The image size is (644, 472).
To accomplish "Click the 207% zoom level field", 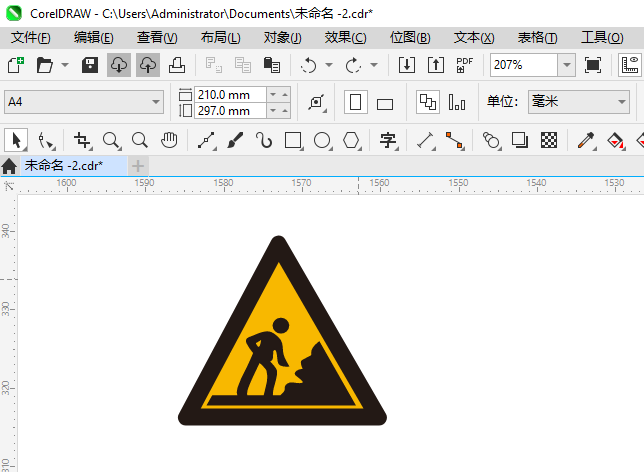I will [x=524, y=65].
